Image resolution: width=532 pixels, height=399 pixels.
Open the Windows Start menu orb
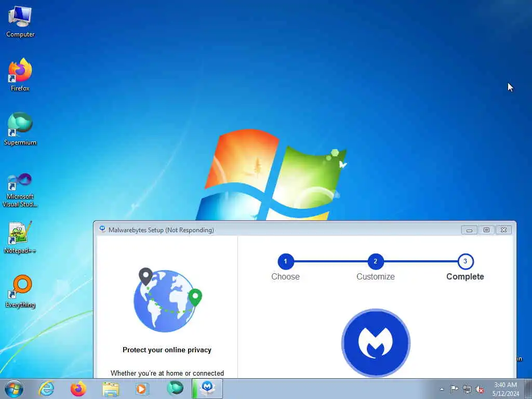click(x=14, y=389)
